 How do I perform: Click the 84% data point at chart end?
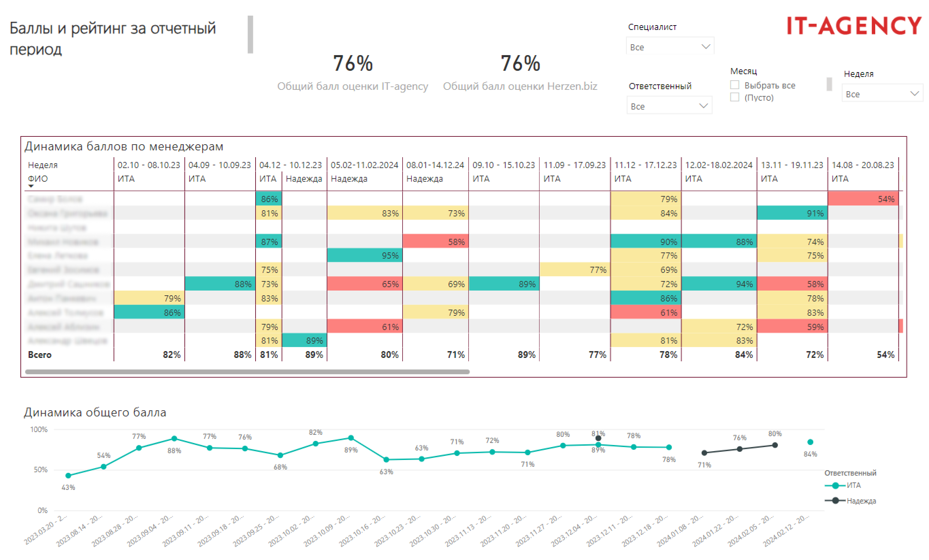tap(810, 442)
